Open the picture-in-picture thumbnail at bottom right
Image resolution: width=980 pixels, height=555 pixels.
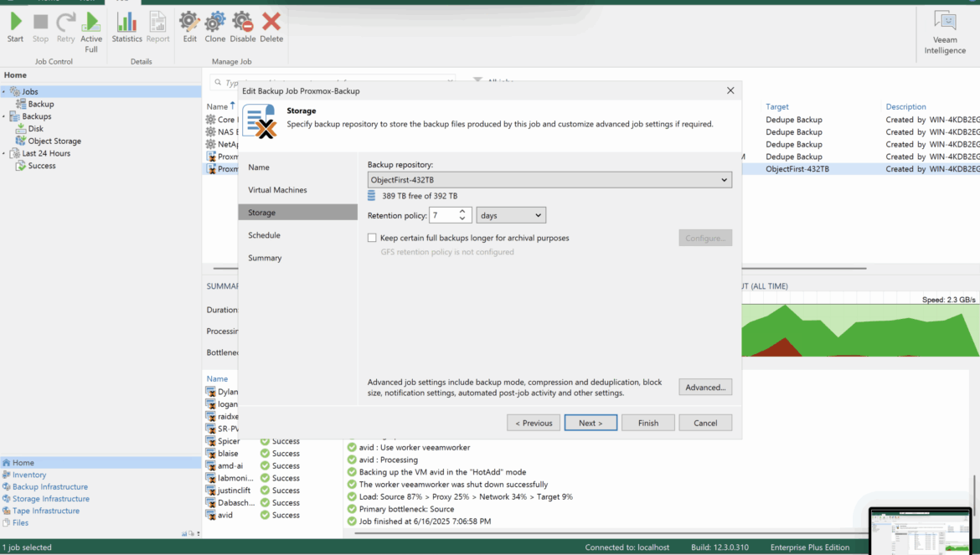tap(920, 532)
